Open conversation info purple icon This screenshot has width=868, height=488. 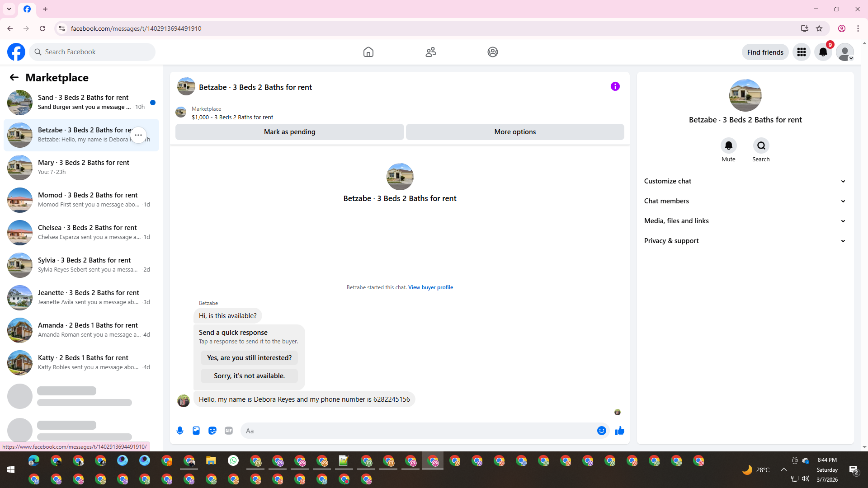tap(615, 86)
